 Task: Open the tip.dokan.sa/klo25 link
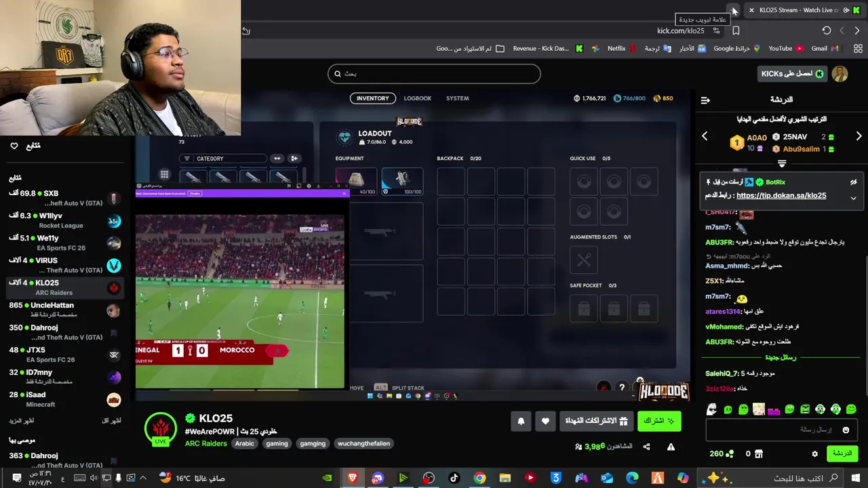781,195
